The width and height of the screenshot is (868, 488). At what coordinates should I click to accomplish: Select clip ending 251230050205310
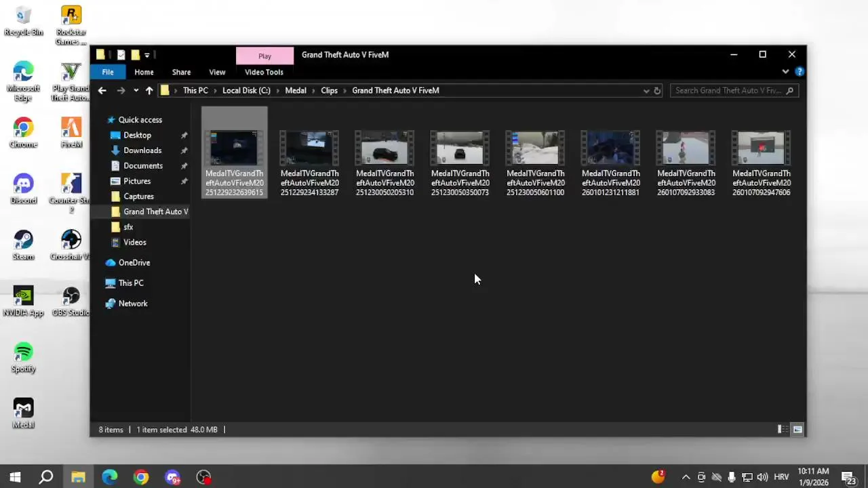tap(384, 163)
